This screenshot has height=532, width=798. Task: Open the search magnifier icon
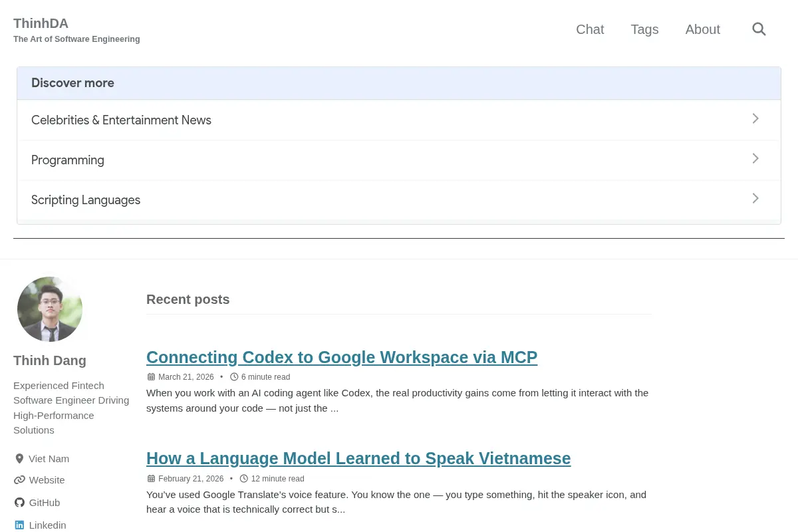coord(759,29)
